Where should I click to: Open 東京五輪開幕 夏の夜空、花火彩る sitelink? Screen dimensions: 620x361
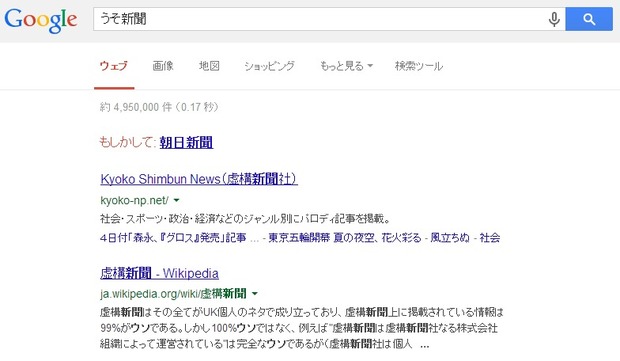coord(345,238)
